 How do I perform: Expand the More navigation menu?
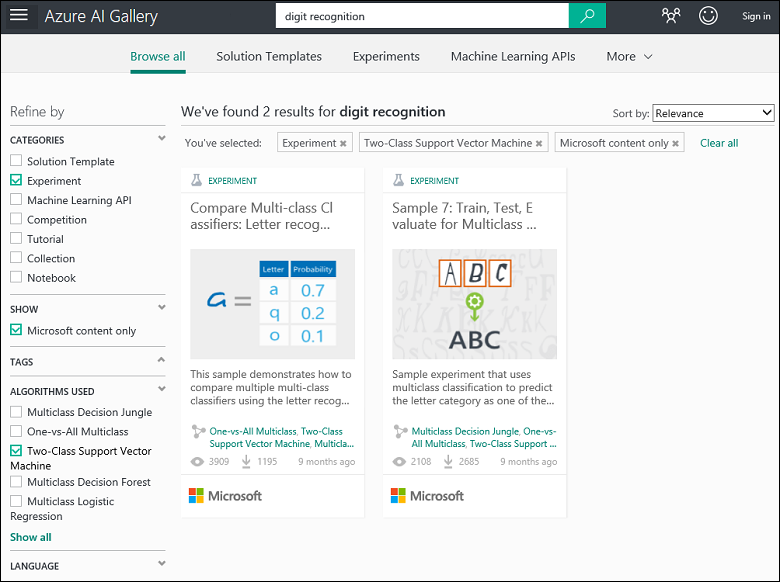[629, 56]
